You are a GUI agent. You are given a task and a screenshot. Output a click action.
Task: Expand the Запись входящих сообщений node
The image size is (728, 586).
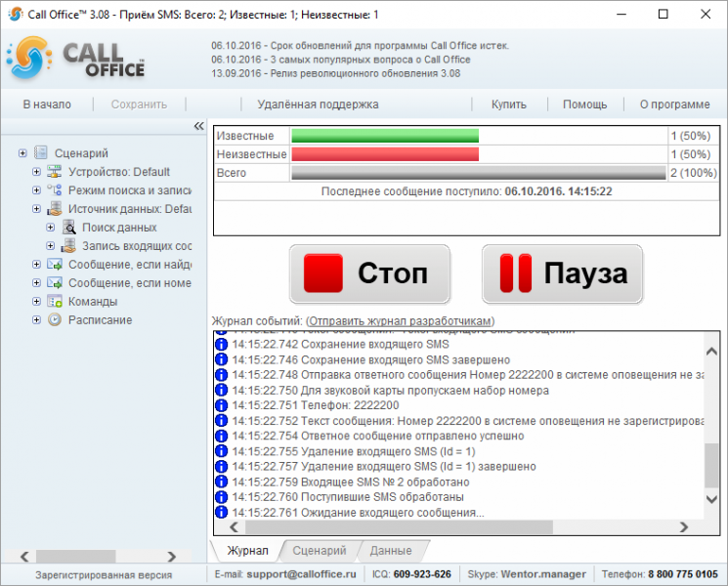tap(50, 246)
